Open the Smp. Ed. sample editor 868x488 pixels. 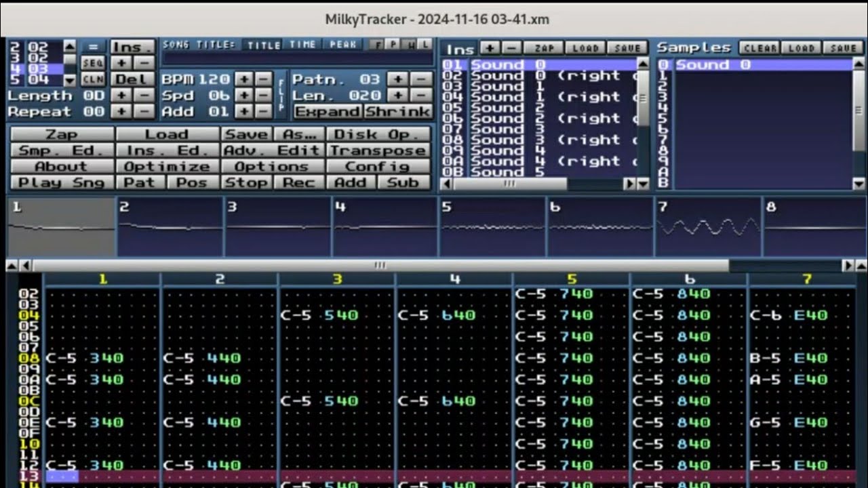click(62, 150)
